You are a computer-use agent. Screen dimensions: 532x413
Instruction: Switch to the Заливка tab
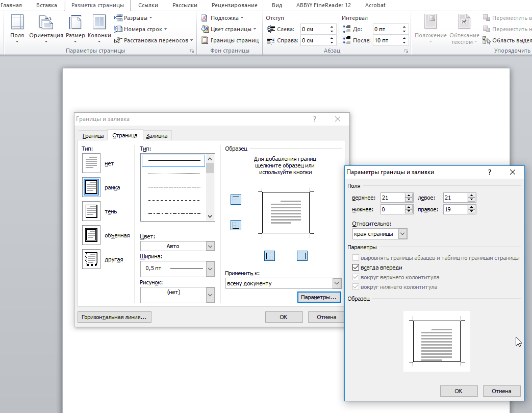156,136
